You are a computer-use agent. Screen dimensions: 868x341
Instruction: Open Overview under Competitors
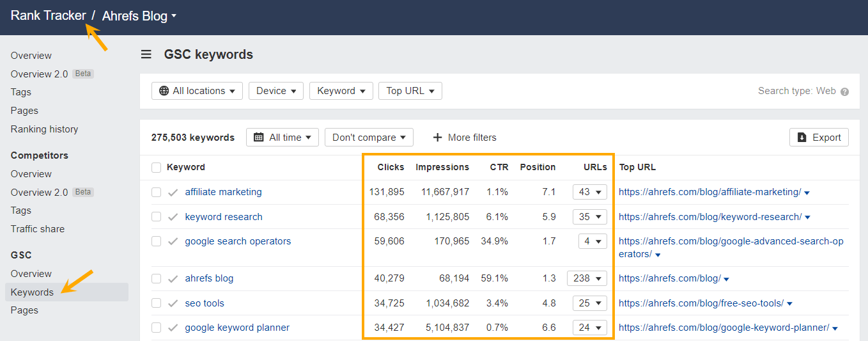tap(31, 174)
